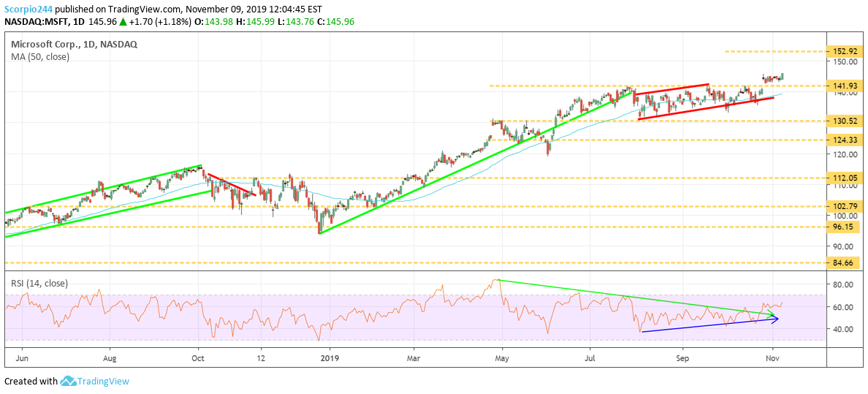Viewport: 868px width, 394px height.
Task: Click the 'Sep' date axis label
Action: 683,358
